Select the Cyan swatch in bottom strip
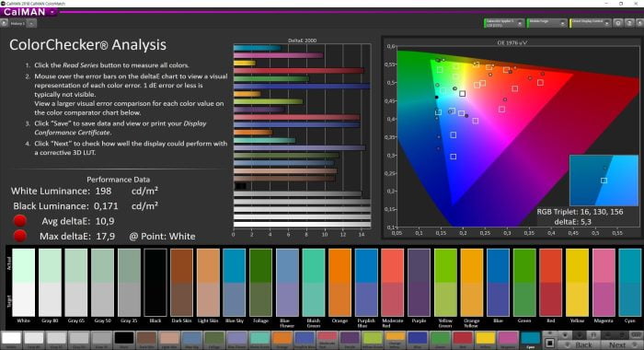This screenshot has height=350, width=644. click(x=531, y=339)
